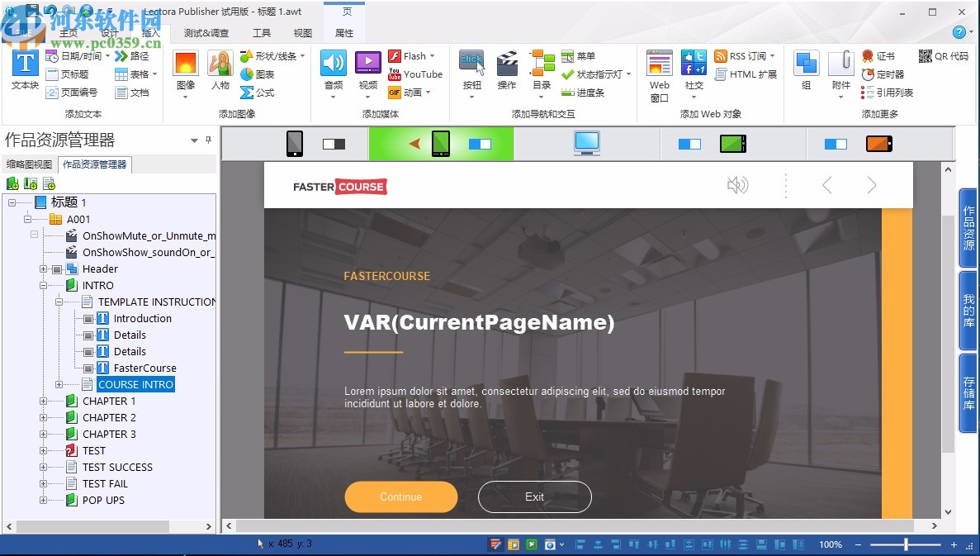980x556 pixels.
Task: Expand CHAPTER 3 tree node
Action: pos(43,434)
